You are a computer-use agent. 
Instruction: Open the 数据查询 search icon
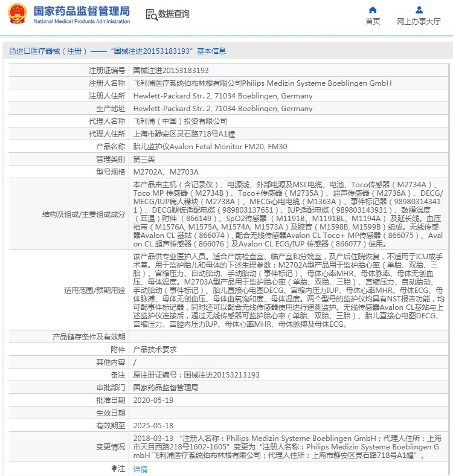[152, 14]
